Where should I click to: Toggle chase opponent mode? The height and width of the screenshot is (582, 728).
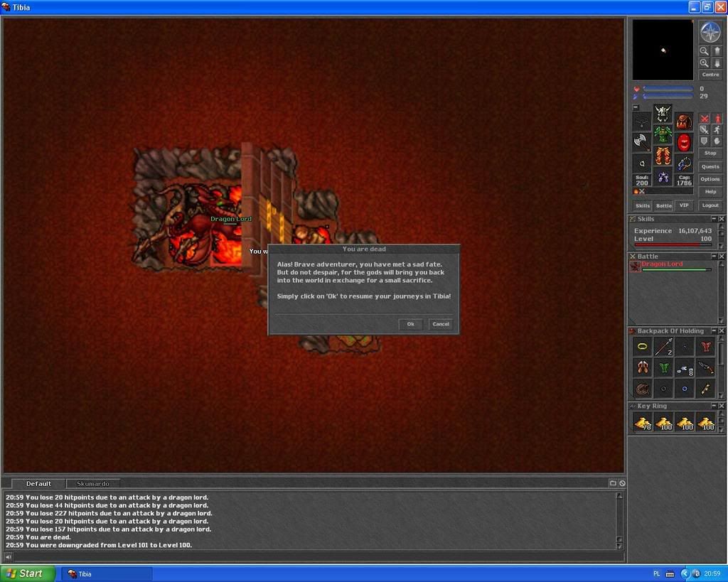(717, 130)
